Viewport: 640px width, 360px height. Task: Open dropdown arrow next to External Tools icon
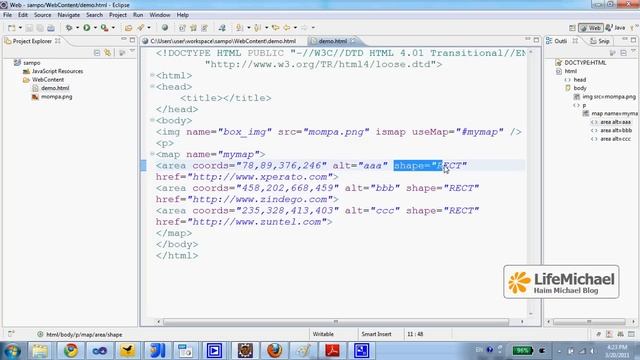click(x=113, y=28)
